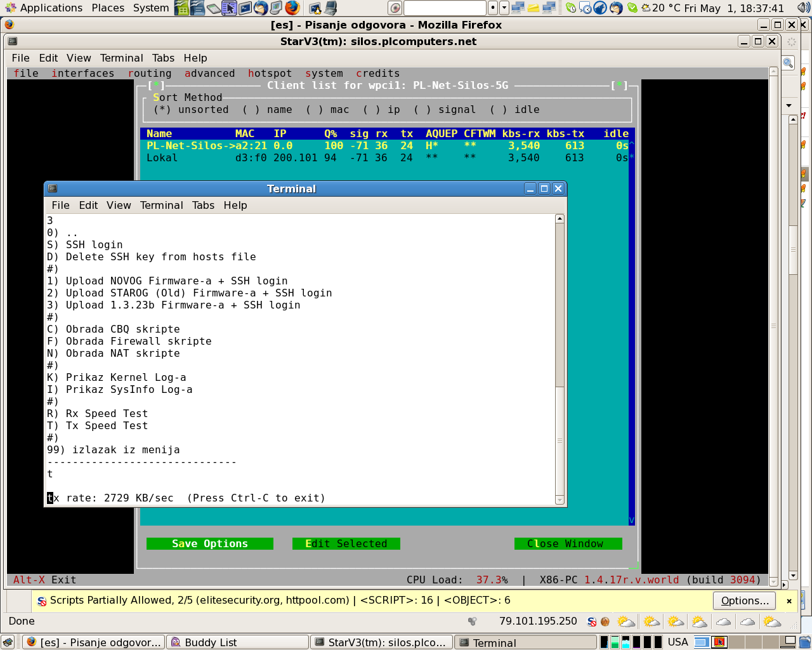Open NoScript Options dropdown button

pyautogui.click(x=745, y=600)
